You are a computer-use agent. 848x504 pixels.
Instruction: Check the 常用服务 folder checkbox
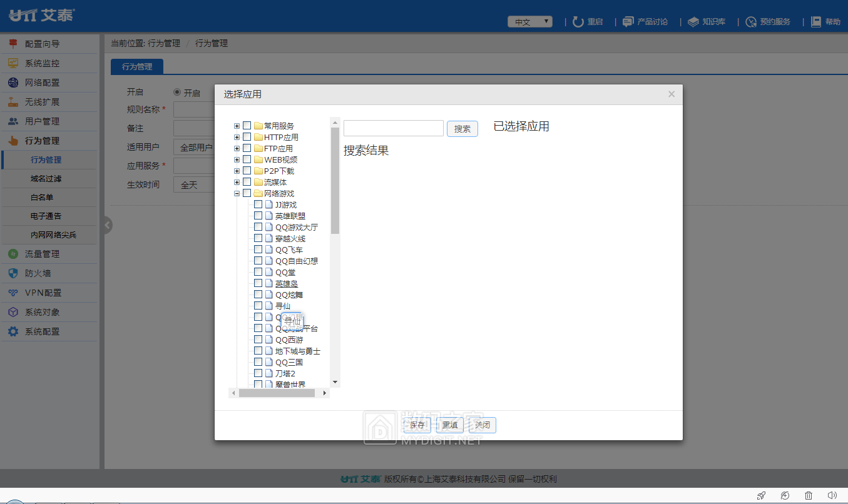247,126
